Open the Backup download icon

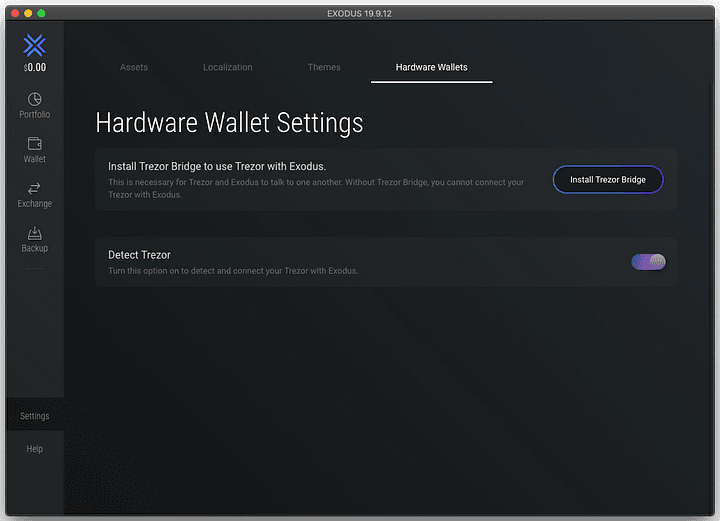pyautogui.click(x=34, y=233)
